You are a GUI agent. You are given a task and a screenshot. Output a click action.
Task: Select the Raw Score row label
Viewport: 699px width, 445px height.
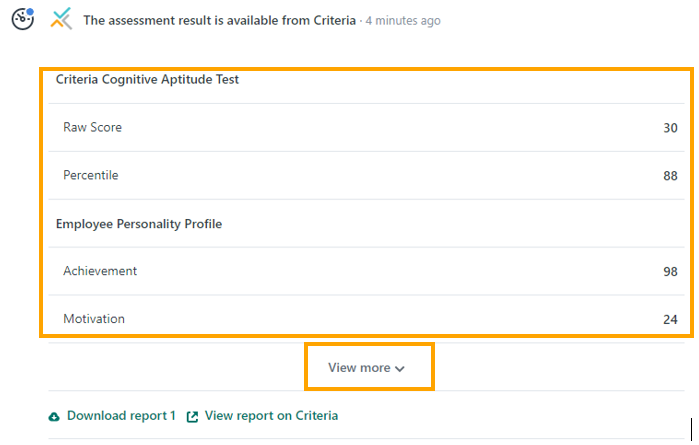tap(92, 127)
